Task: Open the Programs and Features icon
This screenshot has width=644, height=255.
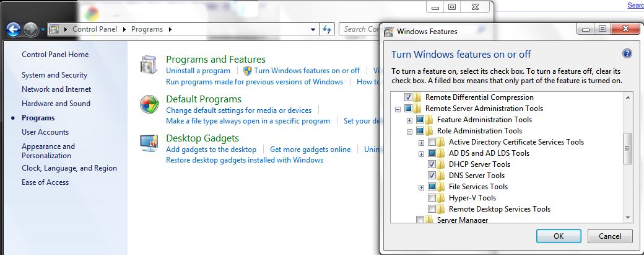Action: click(149, 65)
